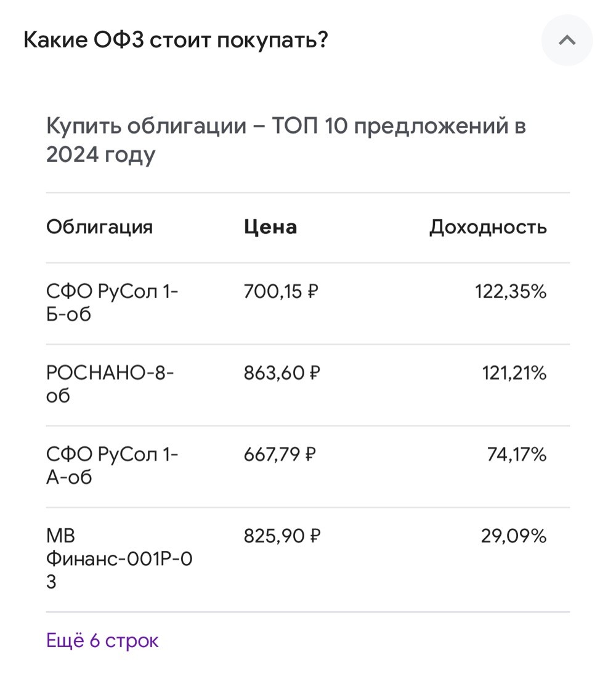Screen dimensions: 616x684
Task: Click the question 'Какие ОФЗ стоит покупать?'
Action: tap(176, 40)
